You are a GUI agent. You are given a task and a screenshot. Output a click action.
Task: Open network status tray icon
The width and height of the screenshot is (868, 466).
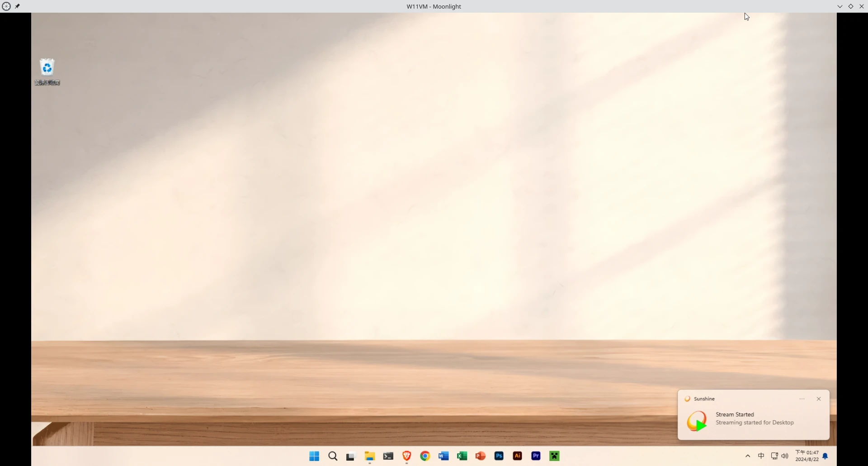pyautogui.click(x=774, y=456)
